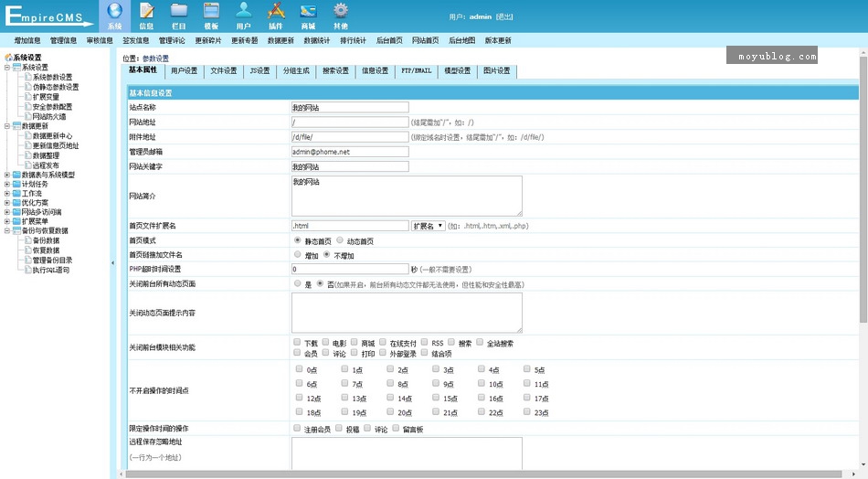Open the 商城 card icon in the top navigation
Viewport: 868px width, 479px height.
coord(308,11)
